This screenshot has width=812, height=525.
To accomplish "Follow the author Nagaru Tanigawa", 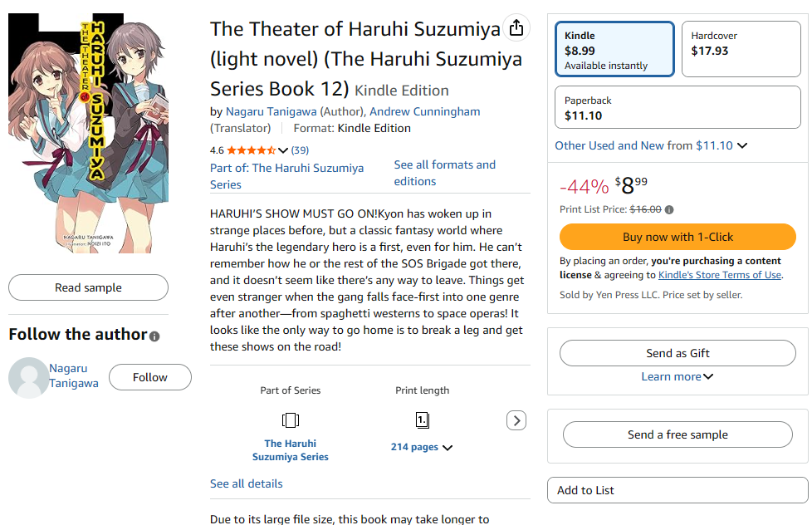I will point(149,377).
